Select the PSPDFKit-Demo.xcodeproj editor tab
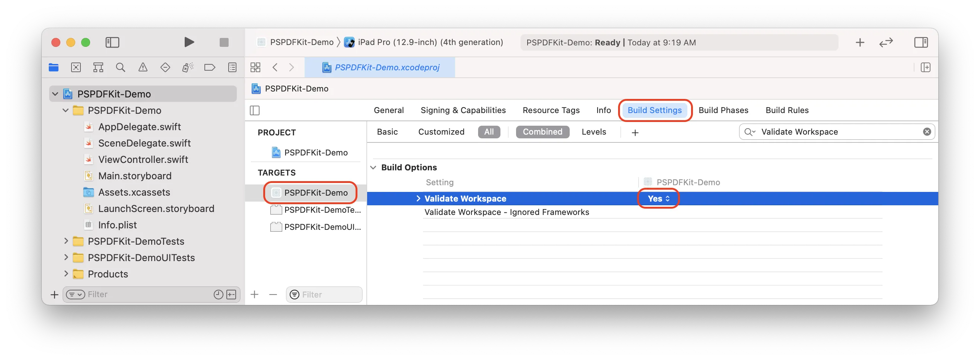 (380, 67)
